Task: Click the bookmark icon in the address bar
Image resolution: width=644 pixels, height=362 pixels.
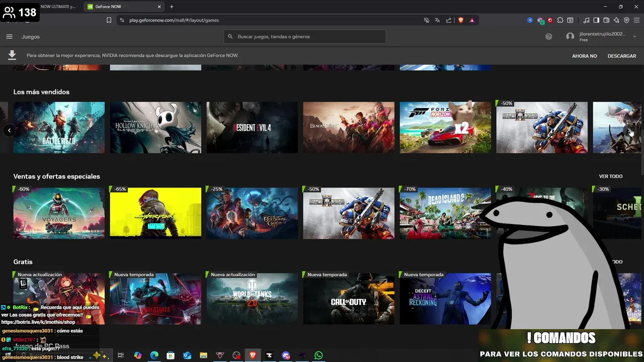Action: [109, 20]
